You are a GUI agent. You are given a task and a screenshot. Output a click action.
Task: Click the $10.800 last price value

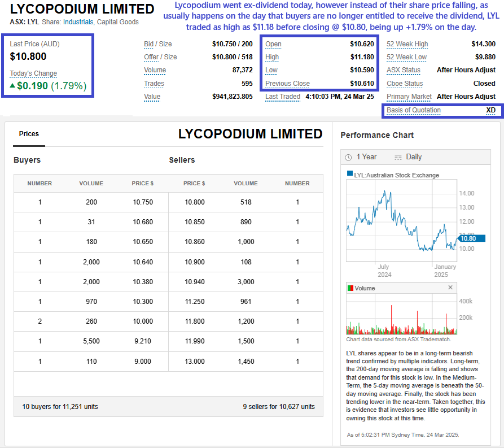tap(28, 56)
